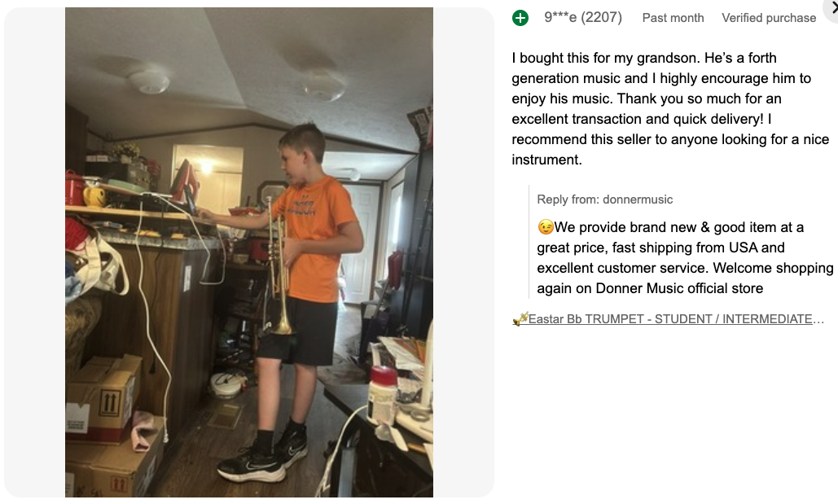838x504 pixels.
Task: Click the trumpet emoji beside the item link
Action: tap(520, 319)
